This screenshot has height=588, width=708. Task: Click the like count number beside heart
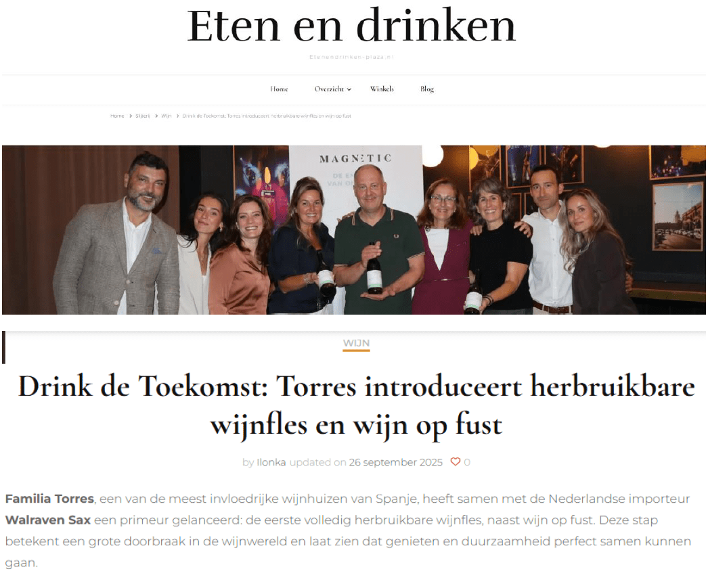click(467, 462)
